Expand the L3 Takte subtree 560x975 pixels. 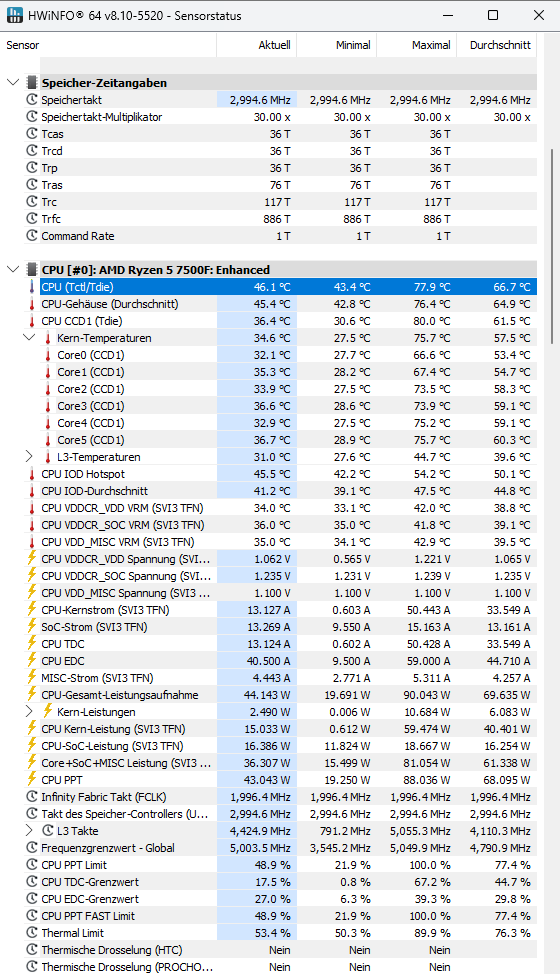(29, 831)
